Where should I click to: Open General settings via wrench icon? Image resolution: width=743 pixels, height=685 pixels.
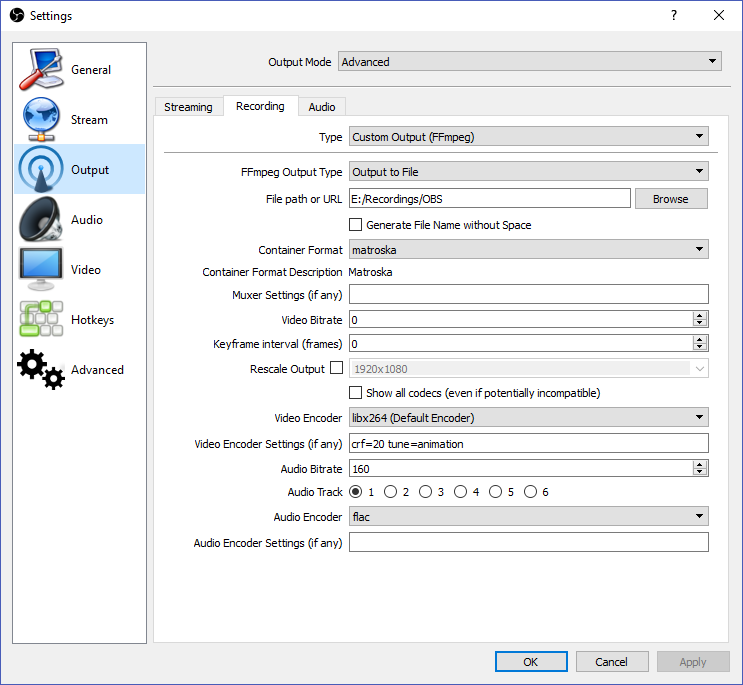(41, 70)
